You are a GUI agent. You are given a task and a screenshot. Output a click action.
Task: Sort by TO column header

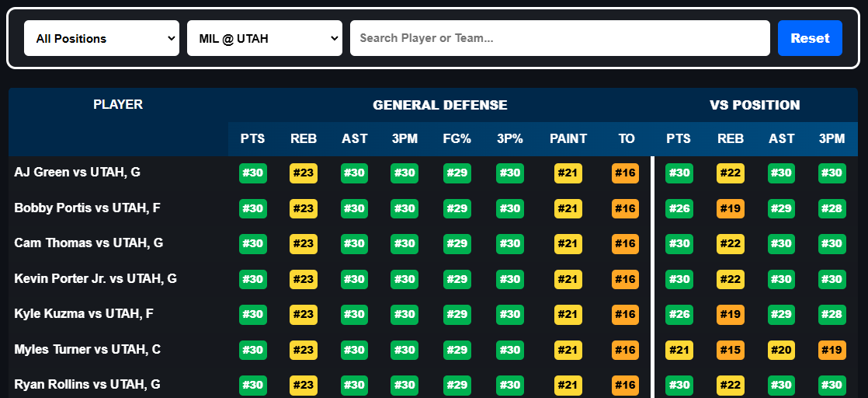click(x=626, y=139)
